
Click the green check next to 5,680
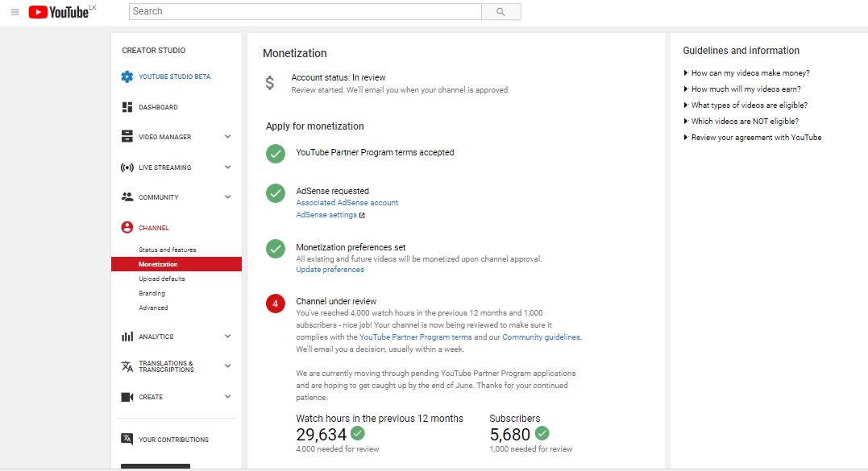click(x=542, y=433)
